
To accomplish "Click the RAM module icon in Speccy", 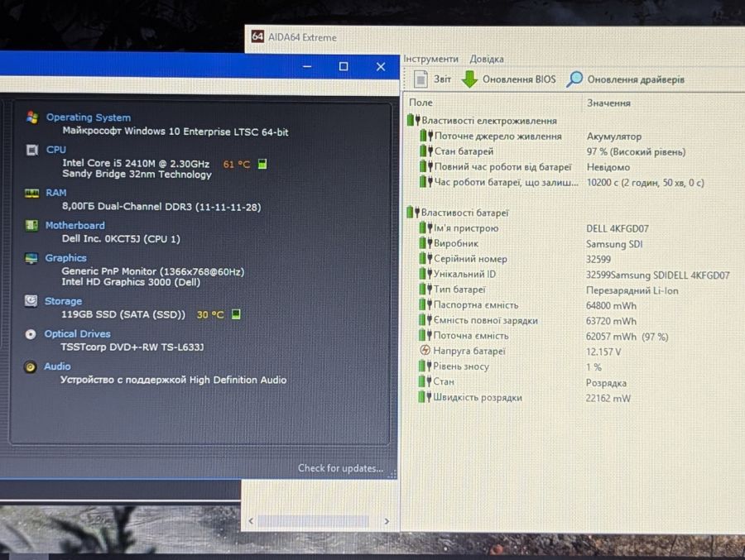I will (31, 193).
